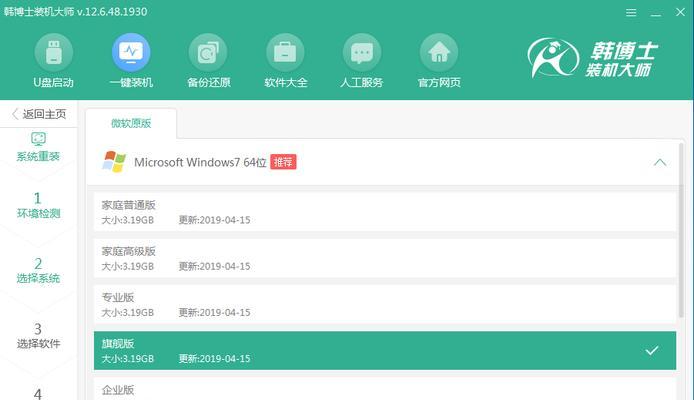Open the 官方网页 home icon
Viewport: 694px width, 400px height.
[x=439, y=53]
